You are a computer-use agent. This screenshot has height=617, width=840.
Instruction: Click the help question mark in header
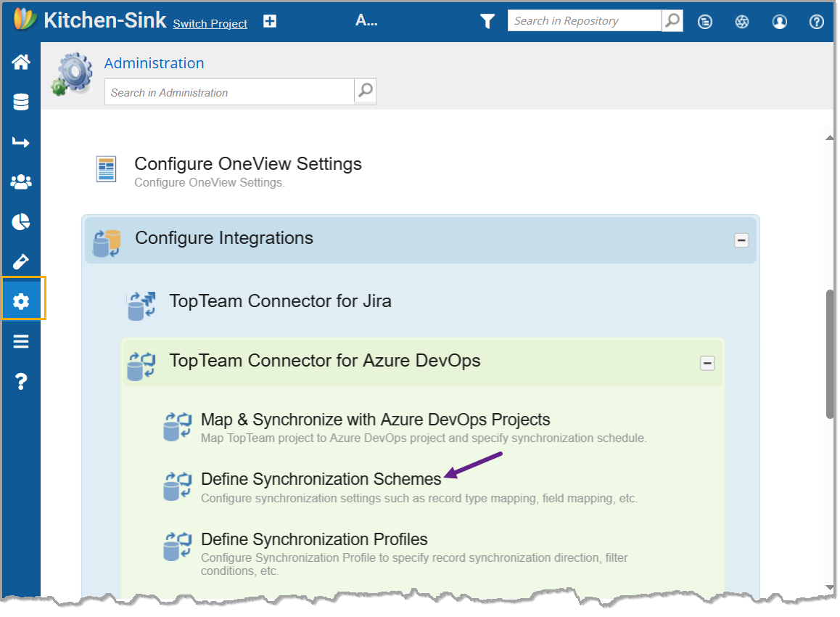tap(817, 22)
